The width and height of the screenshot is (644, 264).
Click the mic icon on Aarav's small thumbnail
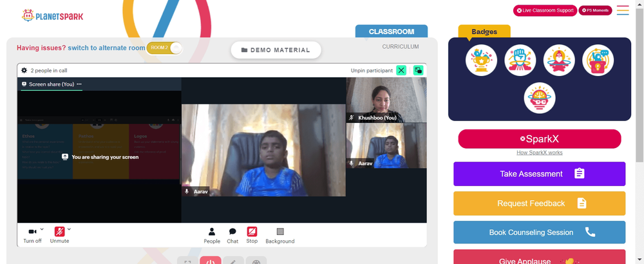(352, 164)
